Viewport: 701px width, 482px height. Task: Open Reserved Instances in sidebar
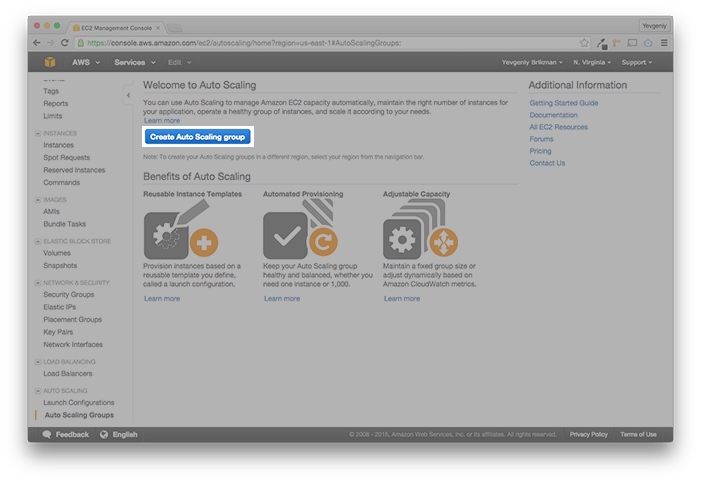coord(74,170)
